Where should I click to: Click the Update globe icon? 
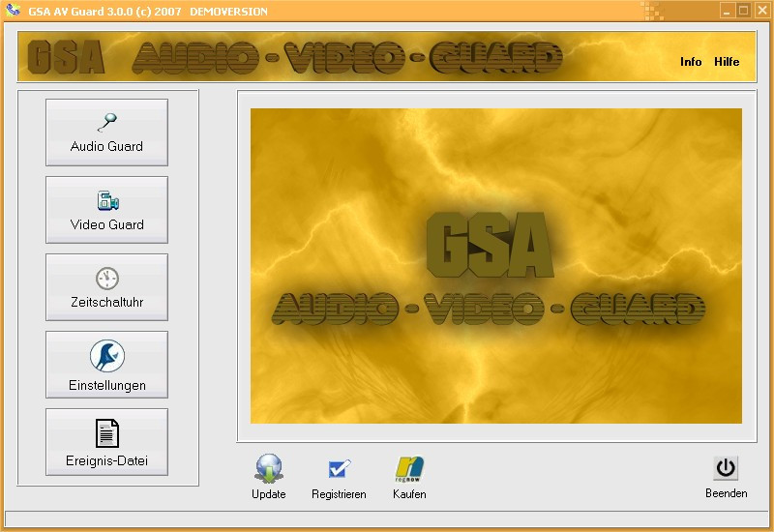click(x=269, y=468)
